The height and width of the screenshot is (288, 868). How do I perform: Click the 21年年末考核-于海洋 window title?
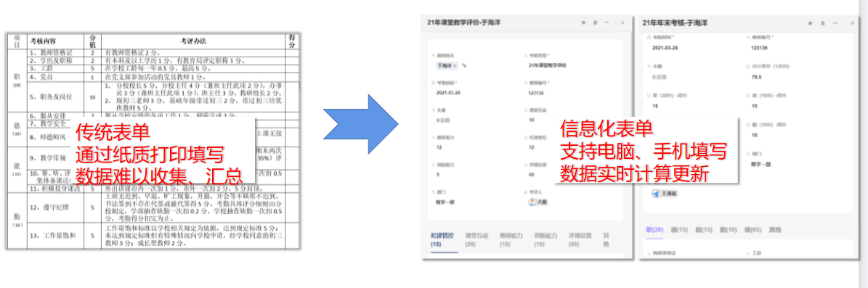pyautogui.click(x=675, y=23)
